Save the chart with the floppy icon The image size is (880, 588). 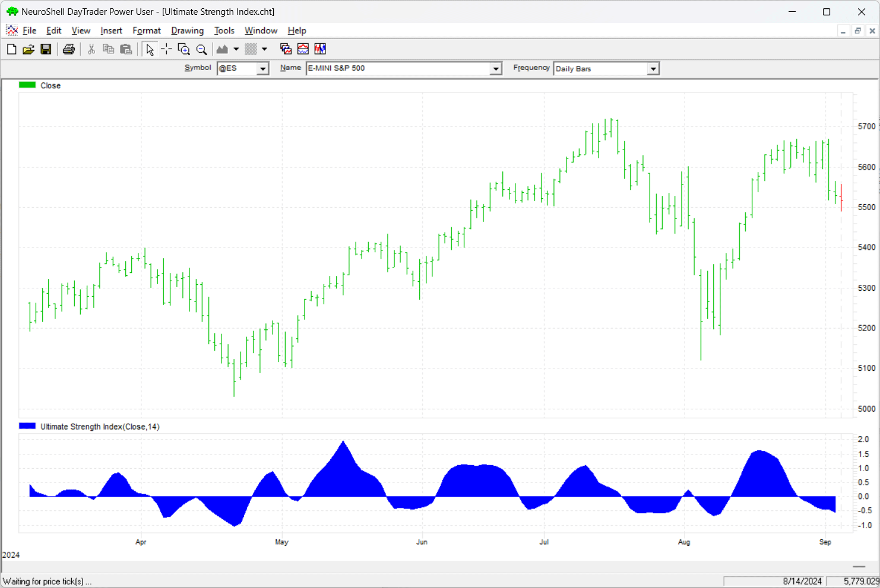tap(46, 49)
